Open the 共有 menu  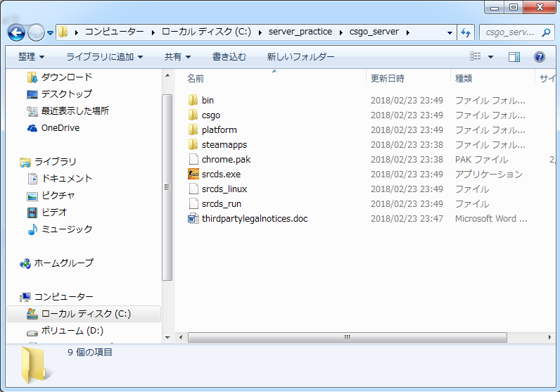177,56
